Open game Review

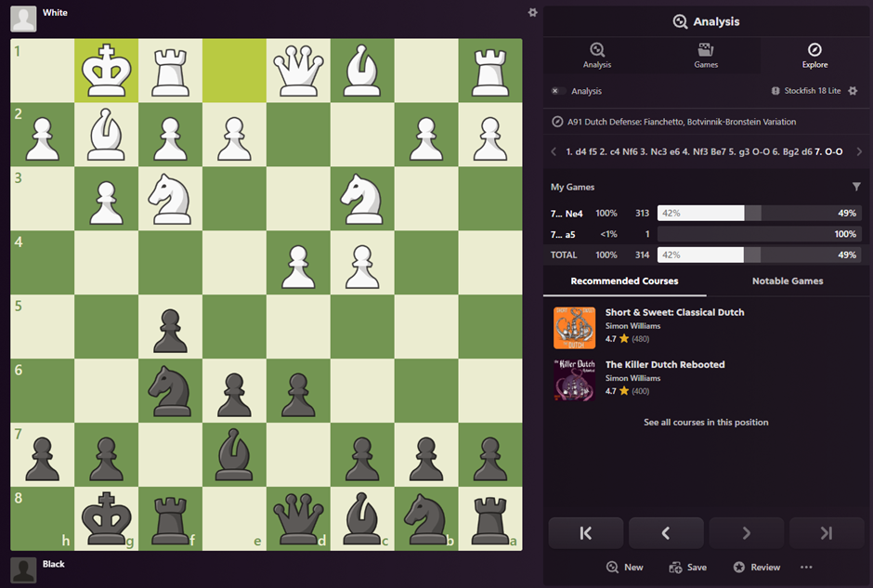(x=757, y=567)
